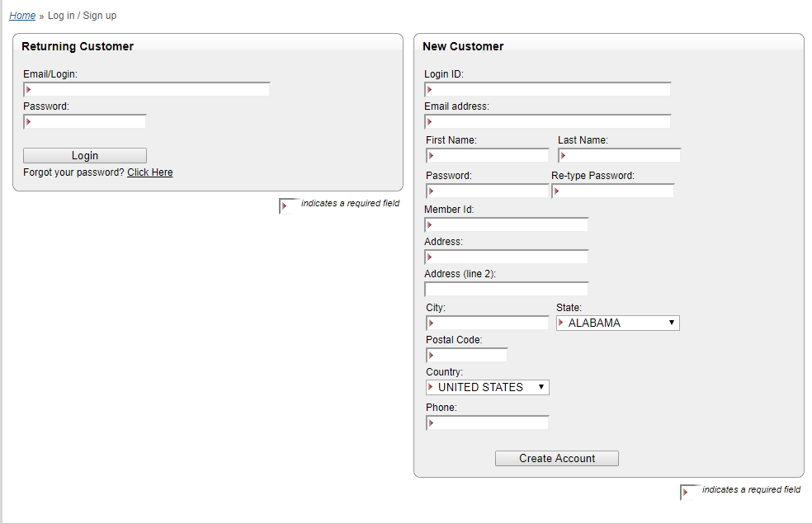Click the Address line 2 field

pos(507,289)
